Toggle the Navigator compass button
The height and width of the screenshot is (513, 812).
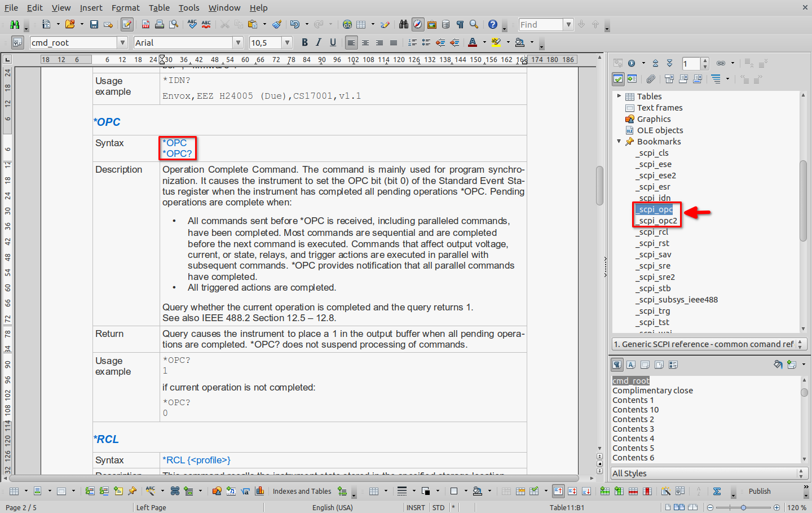point(418,24)
